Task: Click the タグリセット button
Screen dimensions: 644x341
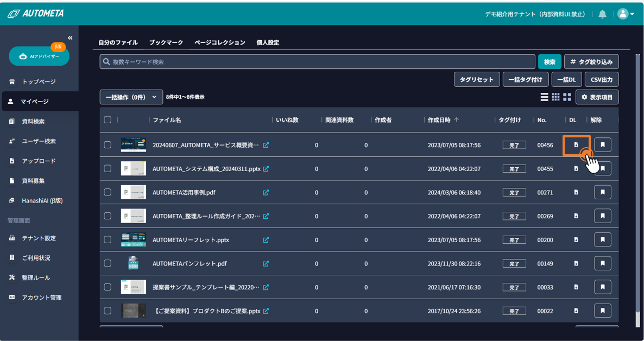Action: [x=476, y=79]
